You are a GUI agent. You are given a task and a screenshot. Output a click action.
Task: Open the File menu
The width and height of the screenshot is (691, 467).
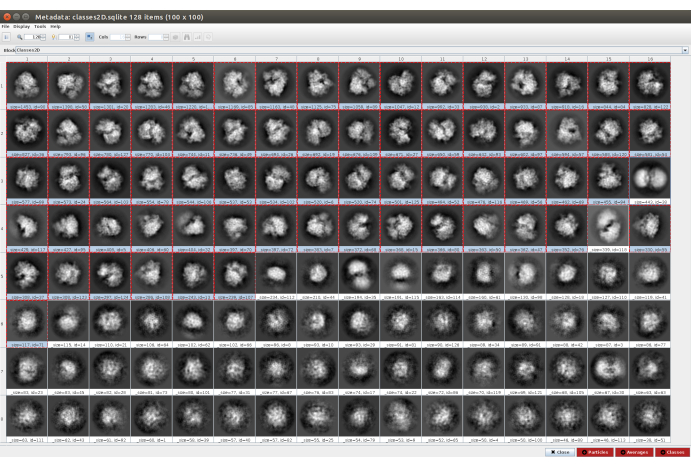(5, 26)
